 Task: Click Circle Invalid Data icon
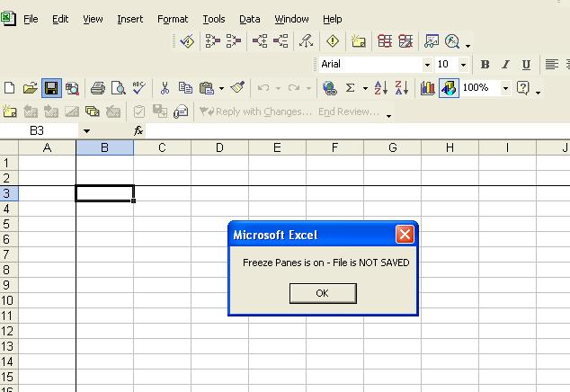point(385,41)
